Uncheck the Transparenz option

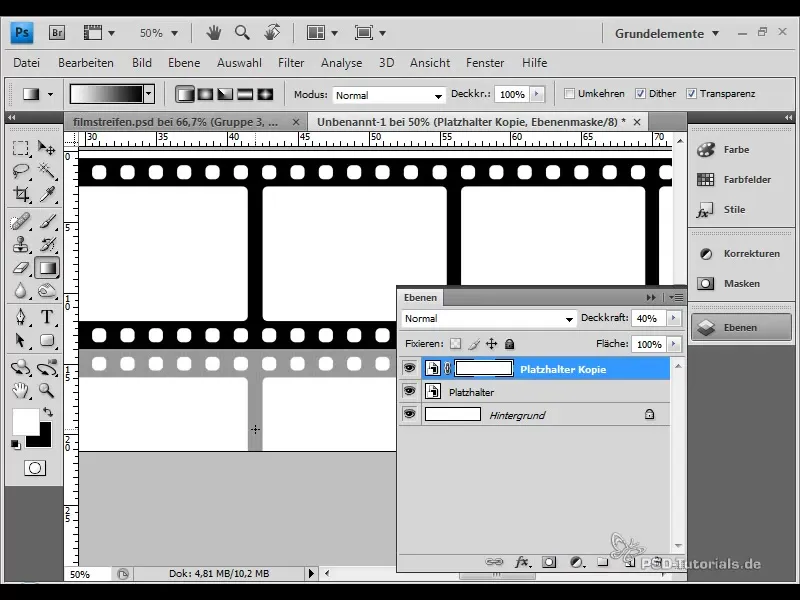pos(691,94)
